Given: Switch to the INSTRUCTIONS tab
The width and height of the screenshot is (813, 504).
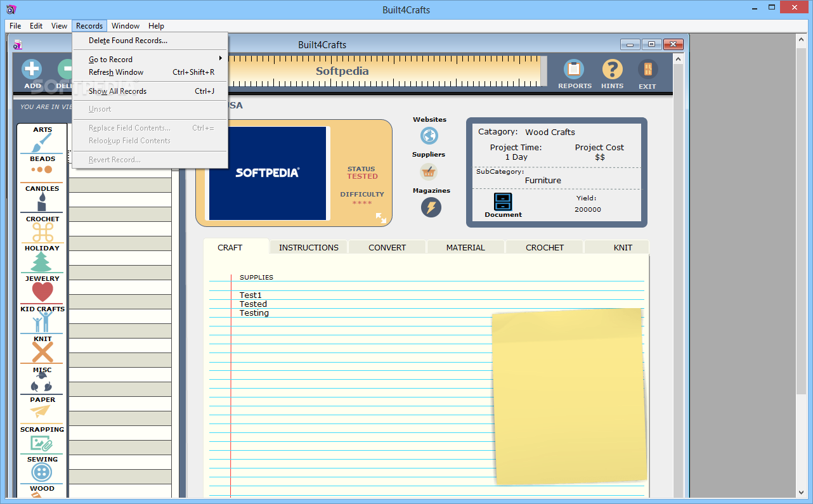Looking at the screenshot, I should pos(309,247).
